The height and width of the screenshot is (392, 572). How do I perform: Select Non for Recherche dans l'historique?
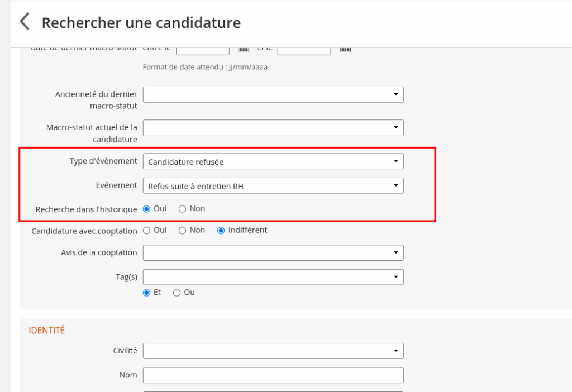182,209
